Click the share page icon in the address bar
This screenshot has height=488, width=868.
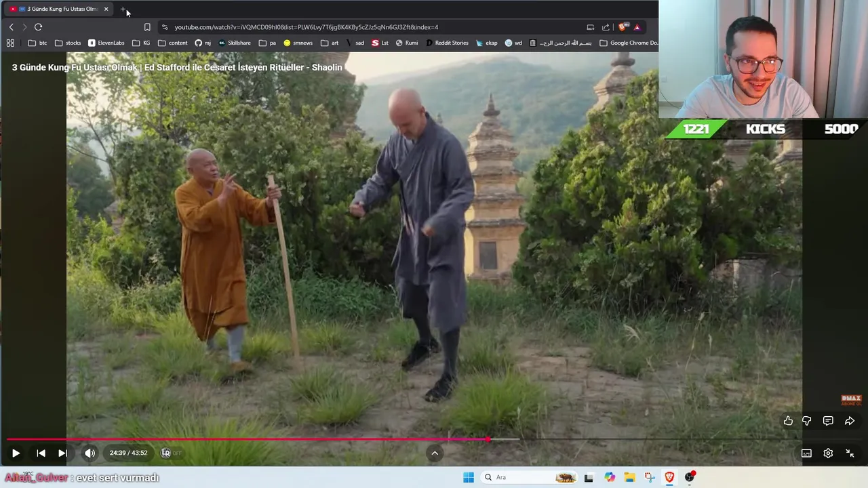[x=606, y=27]
